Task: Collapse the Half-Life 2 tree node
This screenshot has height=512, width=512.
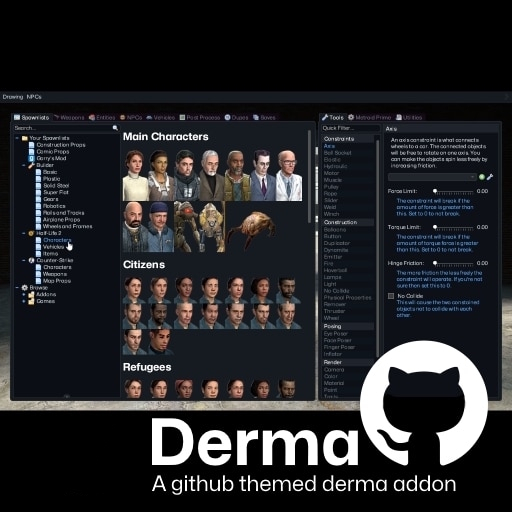Action: tap(24, 233)
